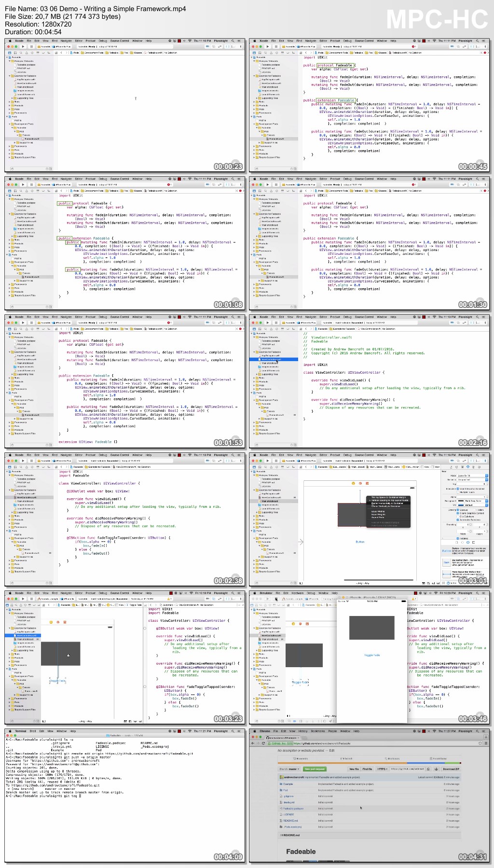Select Main.storyboard in 00:03:01 frame's file navigator

tap(269, 501)
